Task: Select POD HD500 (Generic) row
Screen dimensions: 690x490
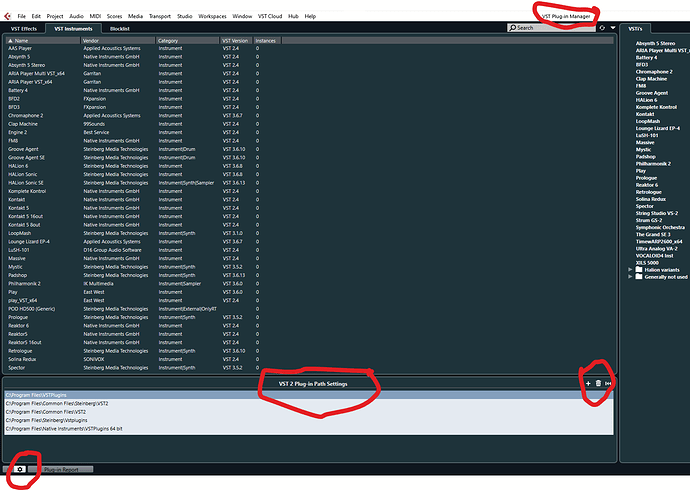Action: pyautogui.click(x=32, y=309)
